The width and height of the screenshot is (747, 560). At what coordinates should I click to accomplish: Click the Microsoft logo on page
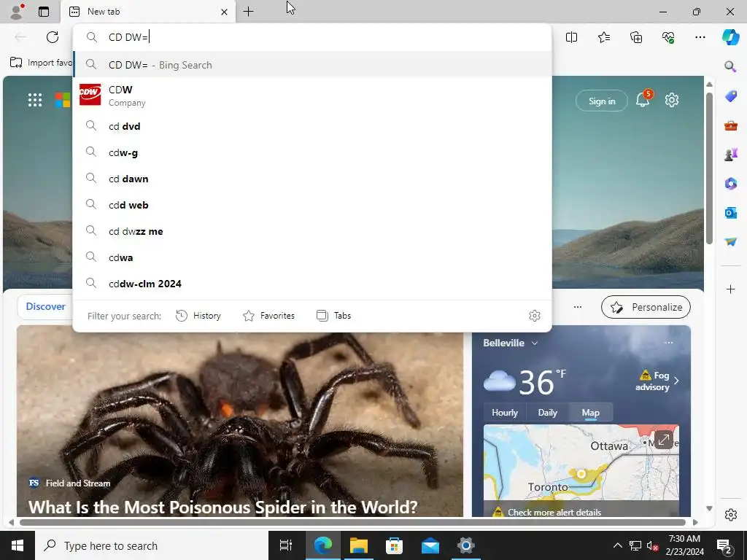click(63, 100)
